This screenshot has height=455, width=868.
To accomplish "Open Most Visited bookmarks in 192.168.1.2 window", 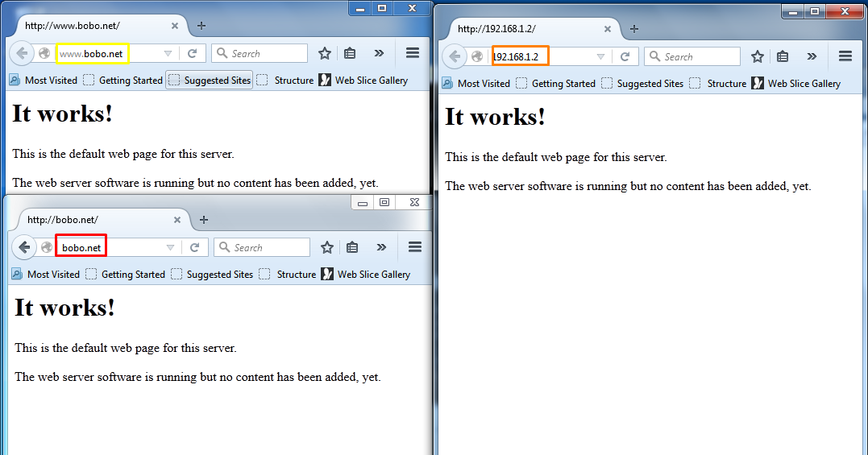I will pyautogui.click(x=476, y=84).
